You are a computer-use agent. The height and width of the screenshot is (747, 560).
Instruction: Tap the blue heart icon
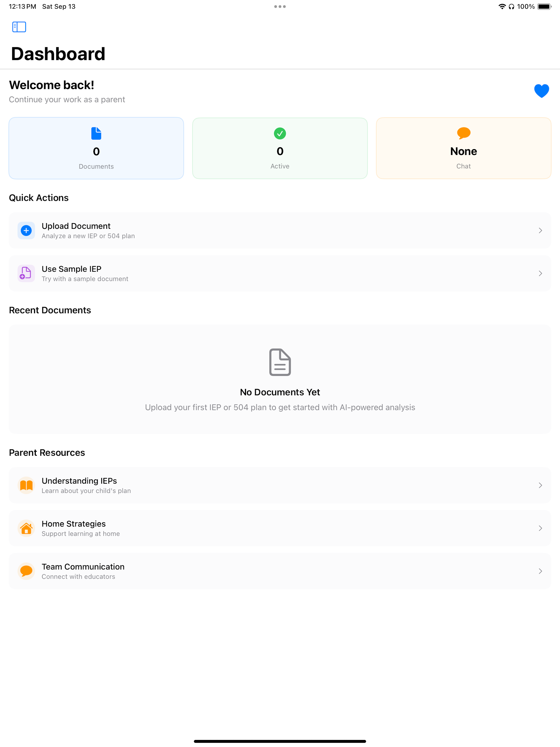point(542,91)
